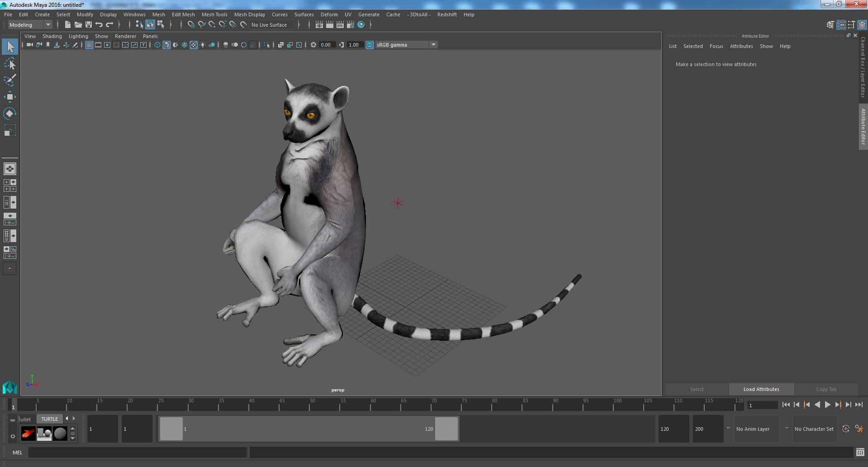
Task: Activate the Select tool in the toolbox
Action: [x=10, y=47]
